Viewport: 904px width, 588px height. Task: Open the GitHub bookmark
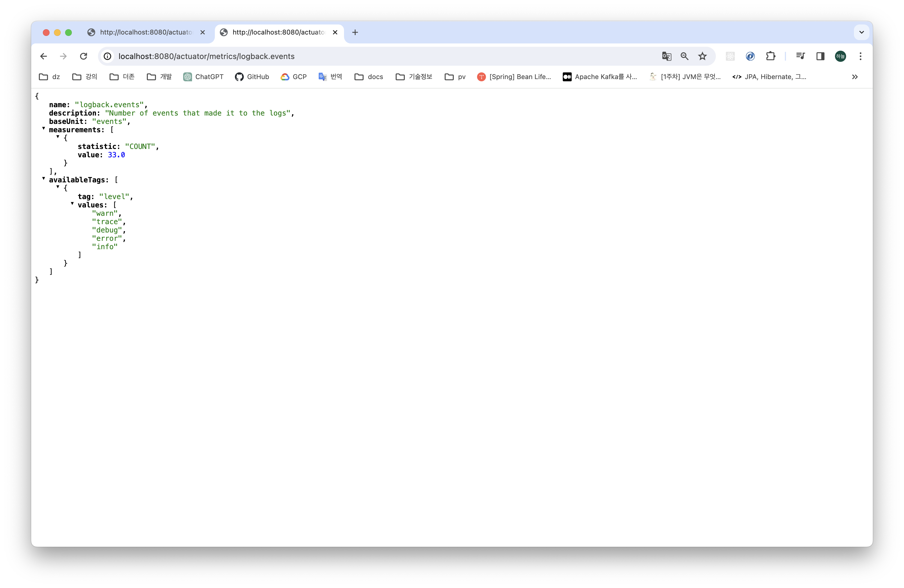(x=252, y=77)
